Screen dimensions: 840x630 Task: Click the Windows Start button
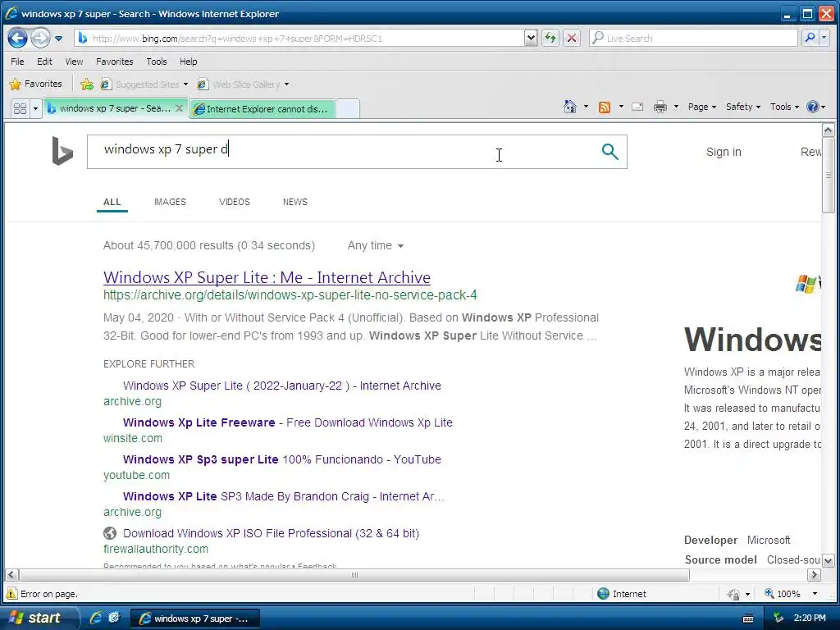38,618
